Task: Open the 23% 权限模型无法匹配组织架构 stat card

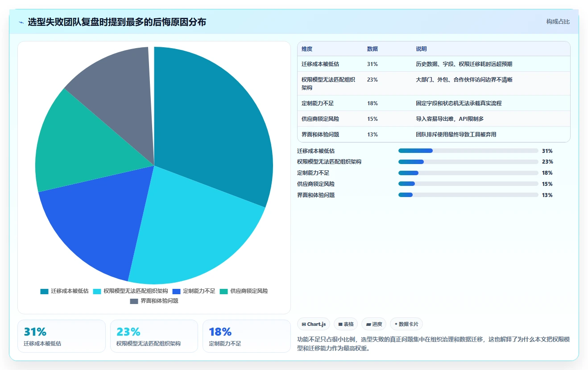Action: pyautogui.click(x=154, y=336)
